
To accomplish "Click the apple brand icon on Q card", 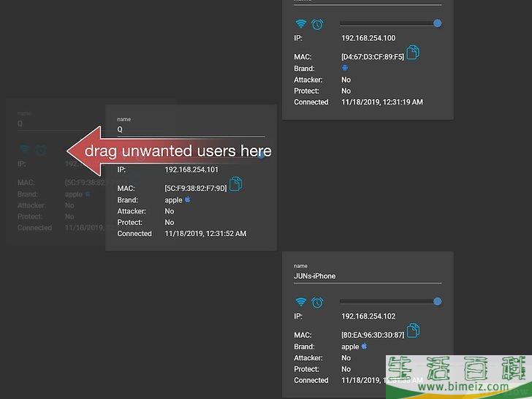I will 187,199.
